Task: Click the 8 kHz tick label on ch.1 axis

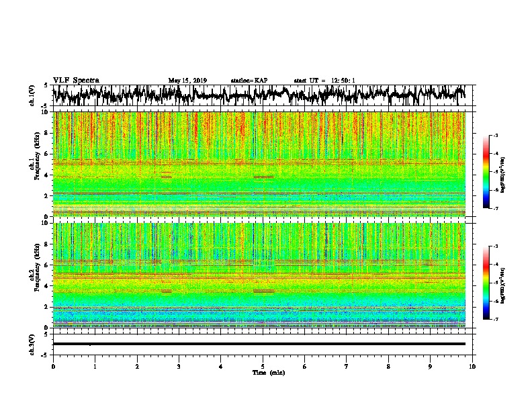Action: 46,133
